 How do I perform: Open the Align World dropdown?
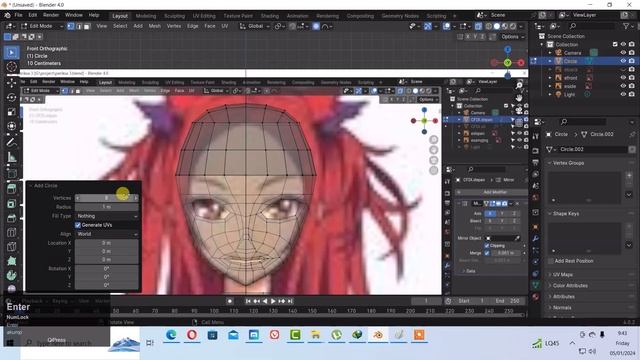(107, 234)
